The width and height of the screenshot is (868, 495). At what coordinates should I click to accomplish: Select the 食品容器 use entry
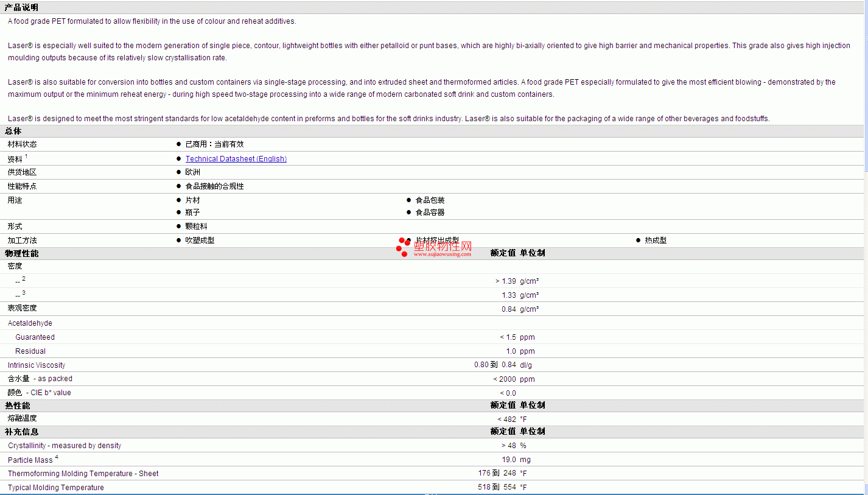point(430,212)
